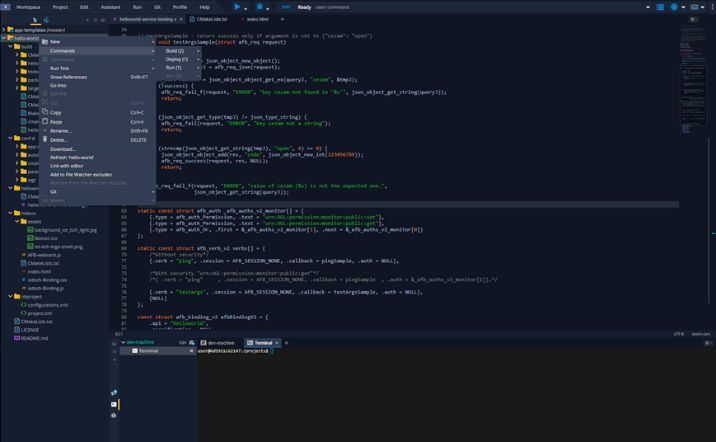Select the Commands Explorer panel icon
This screenshot has height=442, width=716.
pos(46,20)
